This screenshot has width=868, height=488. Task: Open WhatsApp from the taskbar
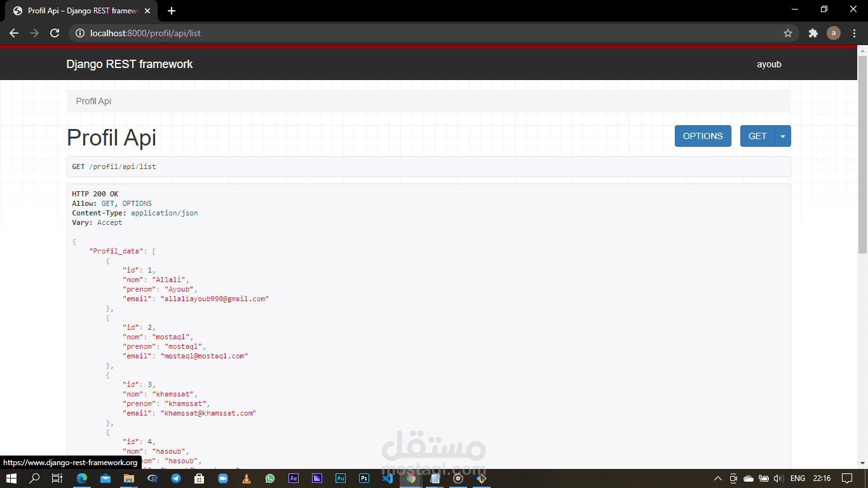click(x=270, y=478)
